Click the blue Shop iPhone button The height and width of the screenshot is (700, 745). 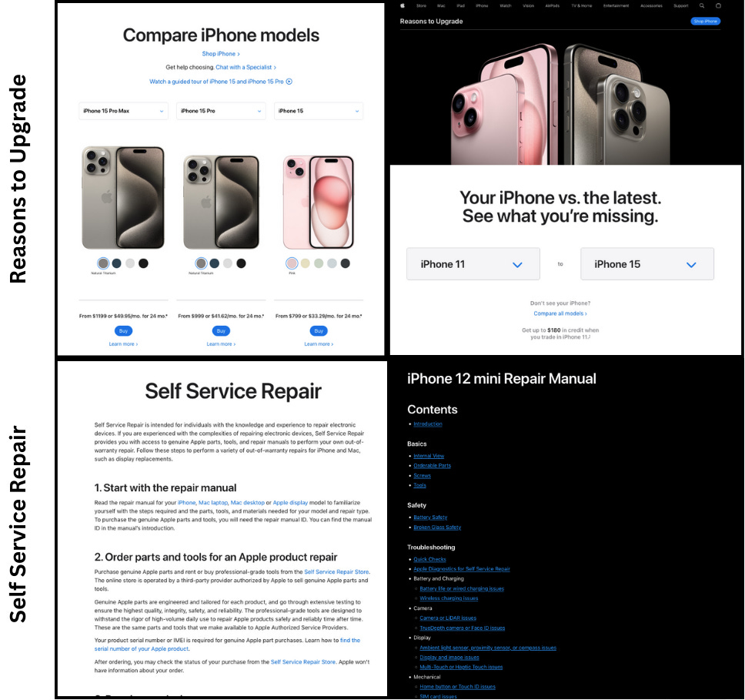pos(705,22)
